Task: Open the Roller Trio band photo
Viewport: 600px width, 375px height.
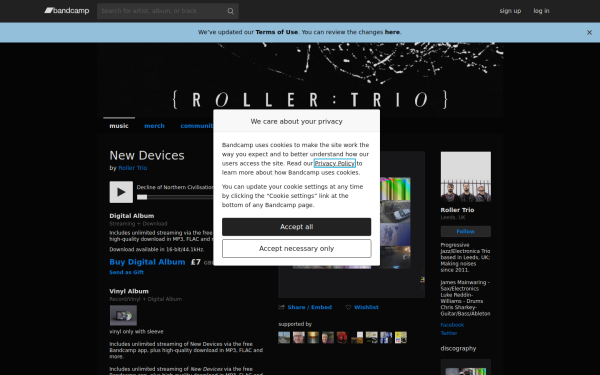Action: coord(466,177)
